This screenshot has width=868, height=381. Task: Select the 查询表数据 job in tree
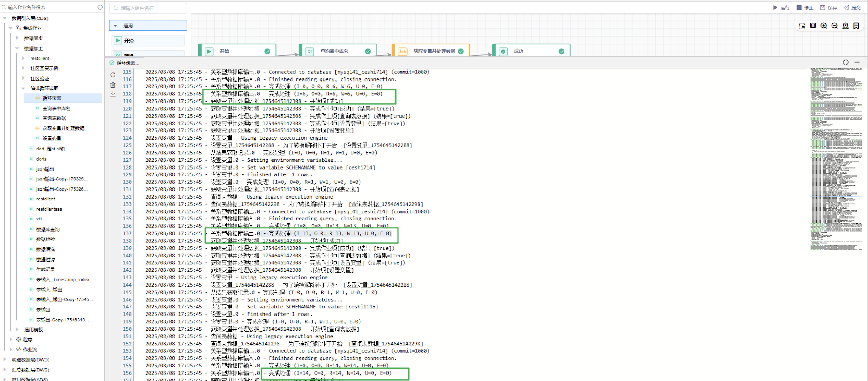click(x=54, y=118)
